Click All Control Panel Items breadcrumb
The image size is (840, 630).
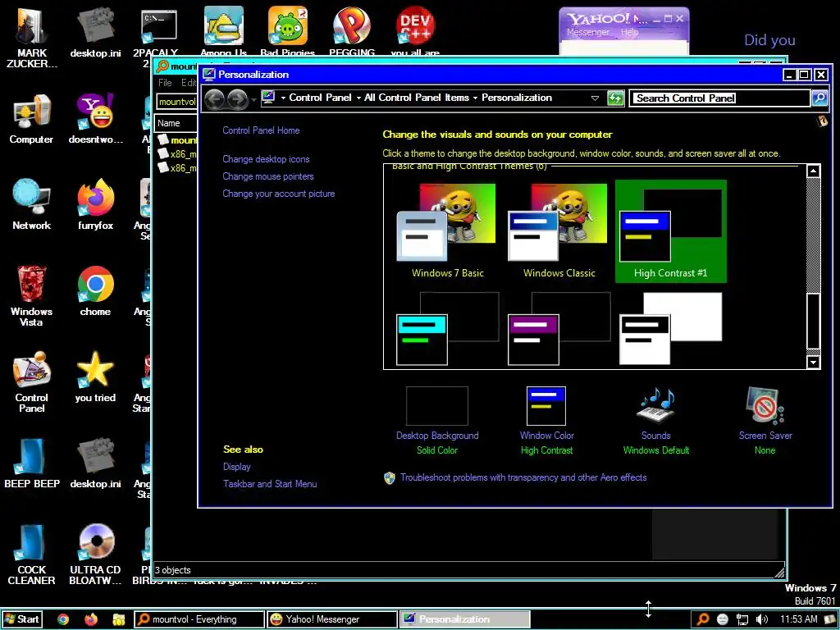point(416,98)
